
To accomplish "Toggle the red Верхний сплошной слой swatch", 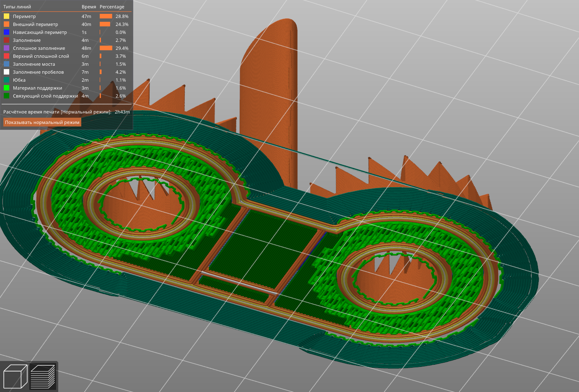I will click(6, 56).
